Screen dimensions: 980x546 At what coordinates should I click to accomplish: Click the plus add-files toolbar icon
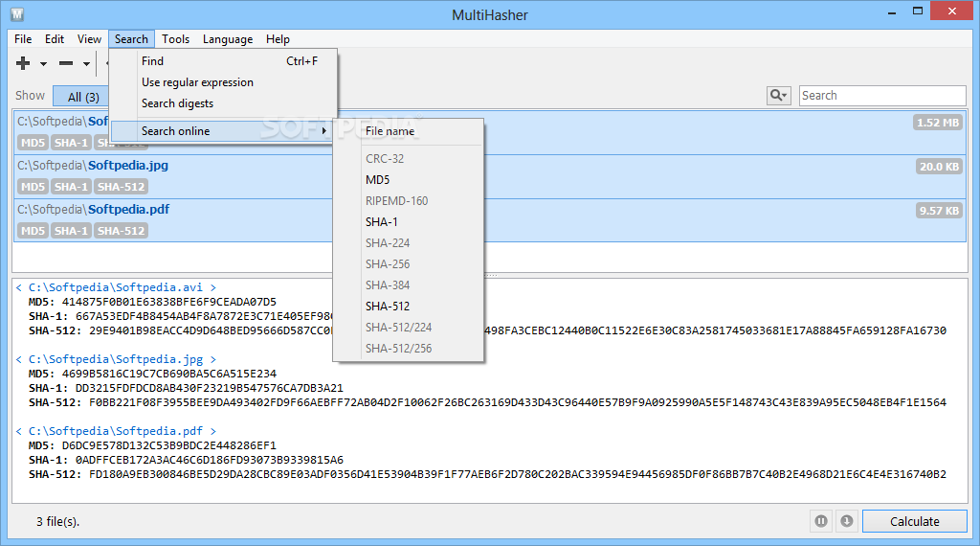pyautogui.click(x=23, y=63)
